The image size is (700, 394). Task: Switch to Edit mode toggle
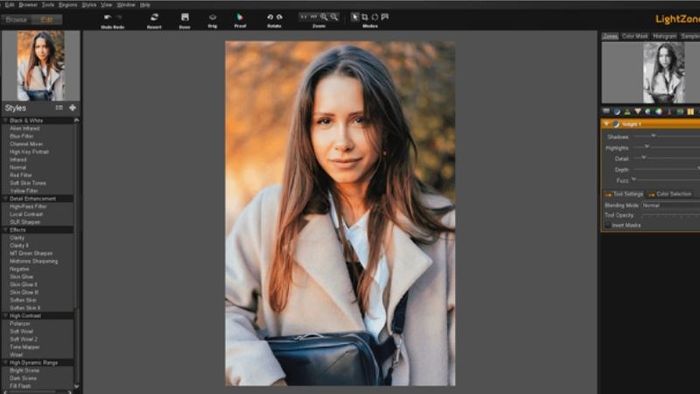pyautogui.click(x=47, y=19)
